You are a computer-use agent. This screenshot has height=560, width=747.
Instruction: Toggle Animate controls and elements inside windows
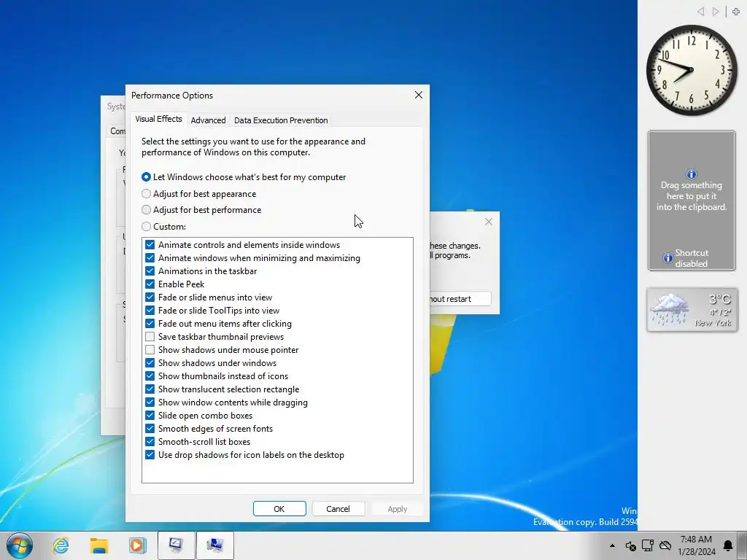point(150,245)
